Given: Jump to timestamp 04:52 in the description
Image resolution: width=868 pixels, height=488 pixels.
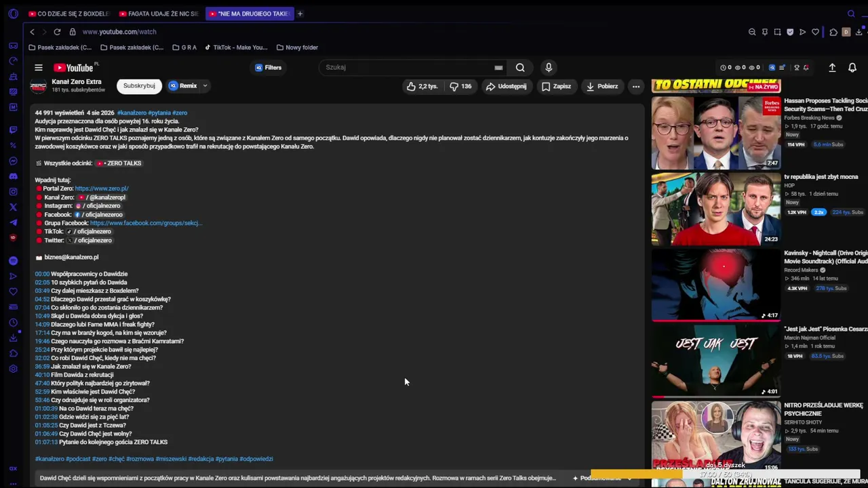Looking at the screenshot, I should coord(42,299).
